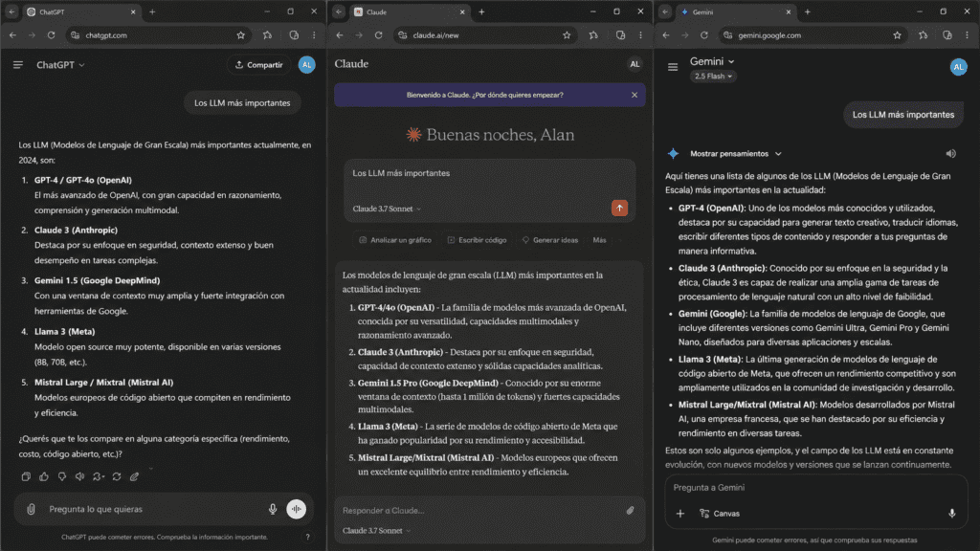Copy ChatGPT response with copy icon
Viewport: 980px width, 551px height.
pyautogui.click(x=26, y=476)
